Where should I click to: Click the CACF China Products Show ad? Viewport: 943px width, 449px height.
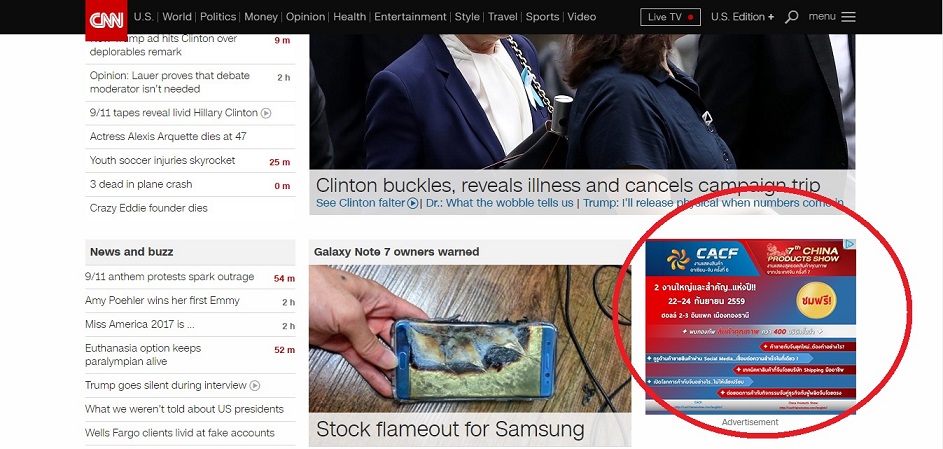(x=751, y=326)
